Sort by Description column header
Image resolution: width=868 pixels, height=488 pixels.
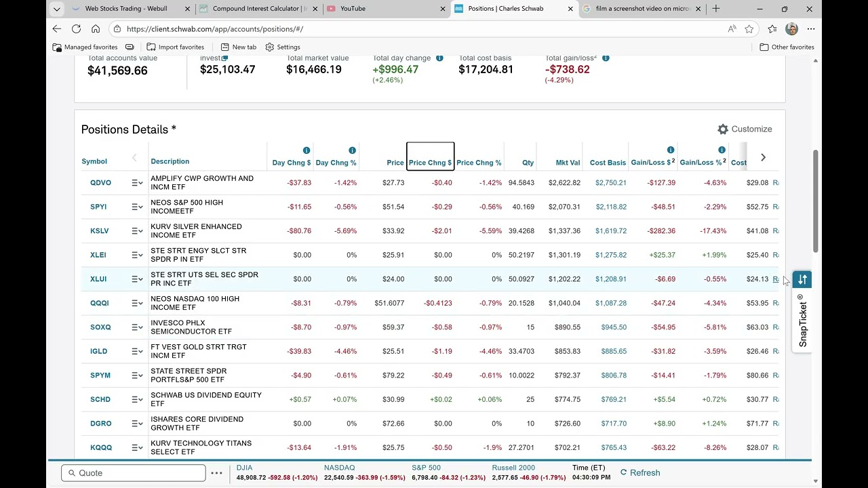point(170,161)
